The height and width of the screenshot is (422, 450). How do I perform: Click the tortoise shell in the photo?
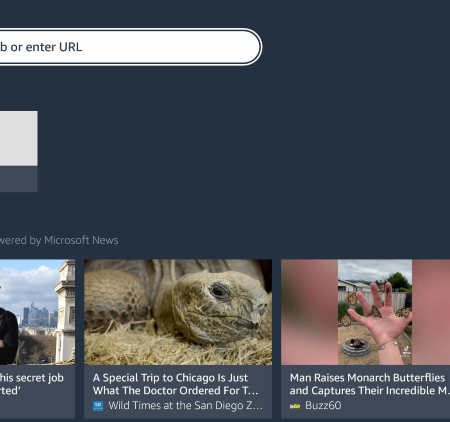tap(117, 297)
